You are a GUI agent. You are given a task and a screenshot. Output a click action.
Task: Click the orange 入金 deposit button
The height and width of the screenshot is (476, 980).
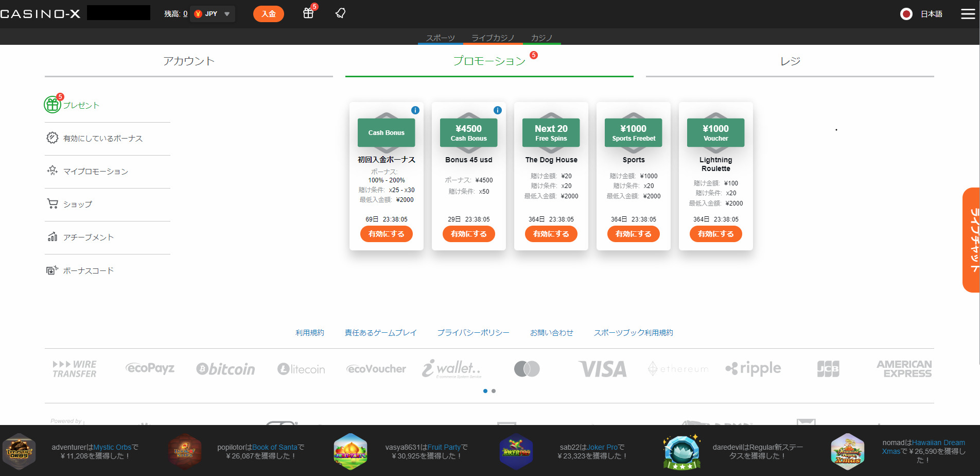(268, 14)
